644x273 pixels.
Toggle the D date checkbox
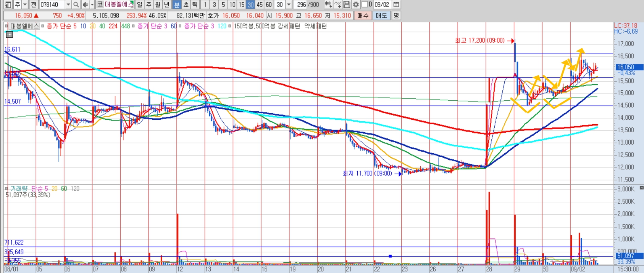coord(365,5)
